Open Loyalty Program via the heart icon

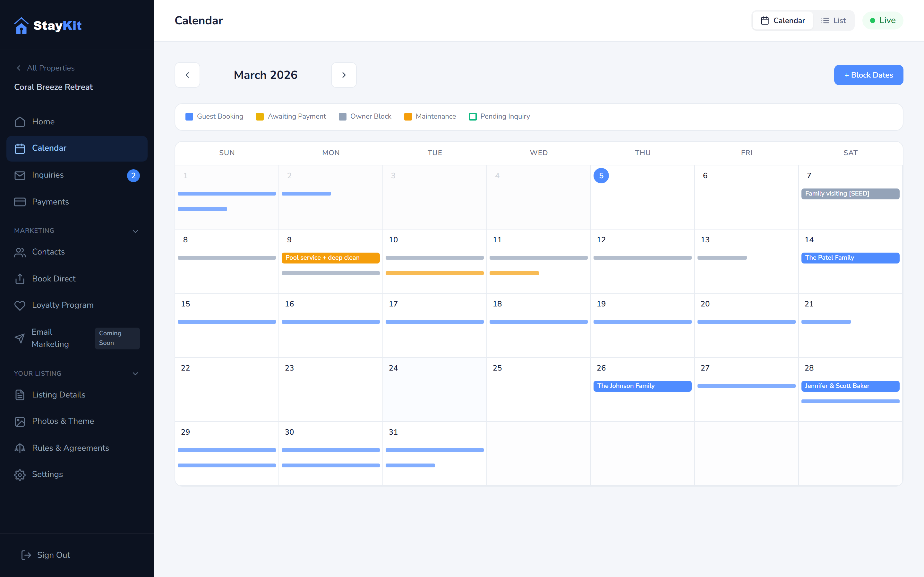[20, 305]
